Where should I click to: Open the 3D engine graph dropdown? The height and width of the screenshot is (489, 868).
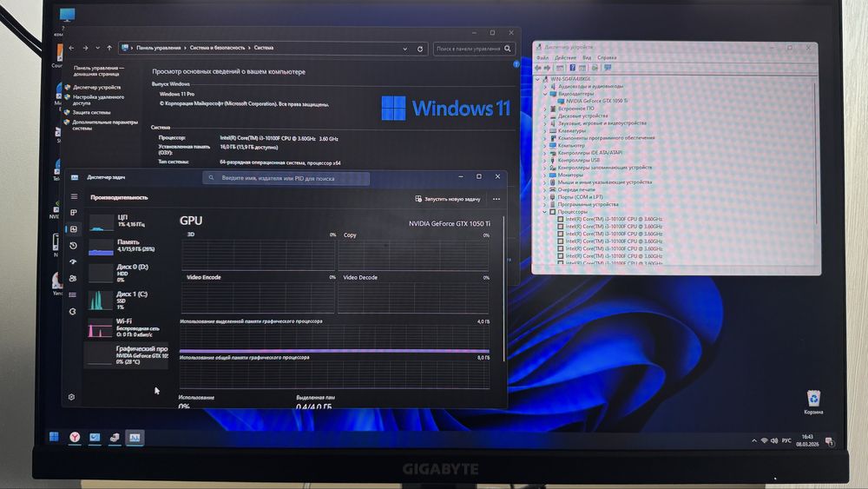click(190, 235)
